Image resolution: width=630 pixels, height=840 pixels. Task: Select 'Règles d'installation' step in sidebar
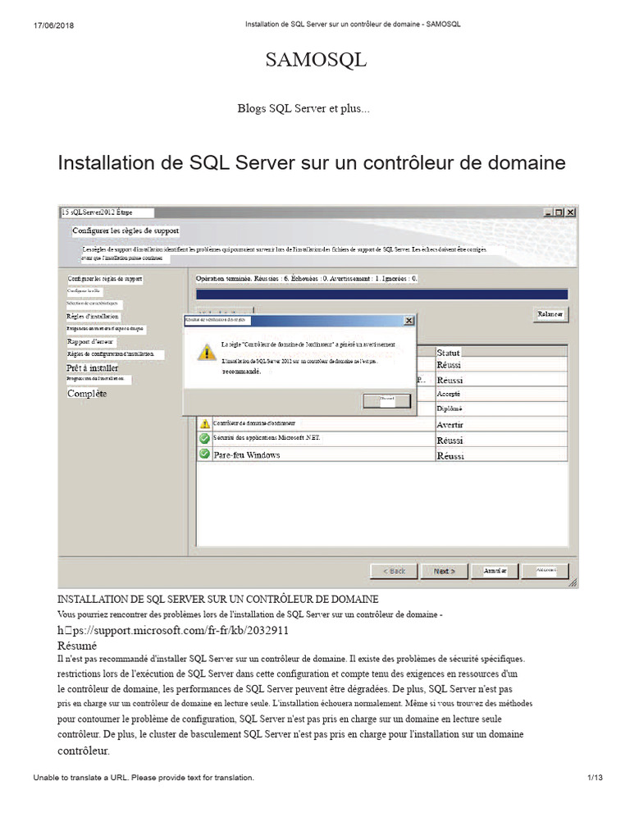(x=93, y=316)
